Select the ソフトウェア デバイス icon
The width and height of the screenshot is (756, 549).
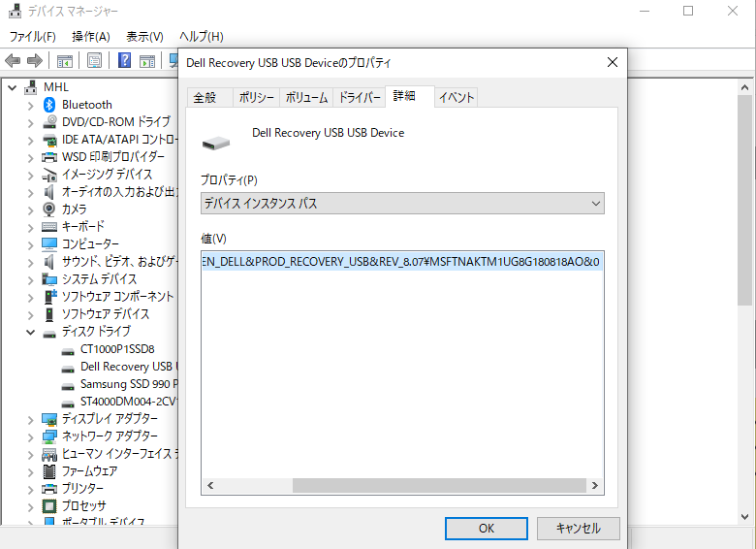(49, 314)
